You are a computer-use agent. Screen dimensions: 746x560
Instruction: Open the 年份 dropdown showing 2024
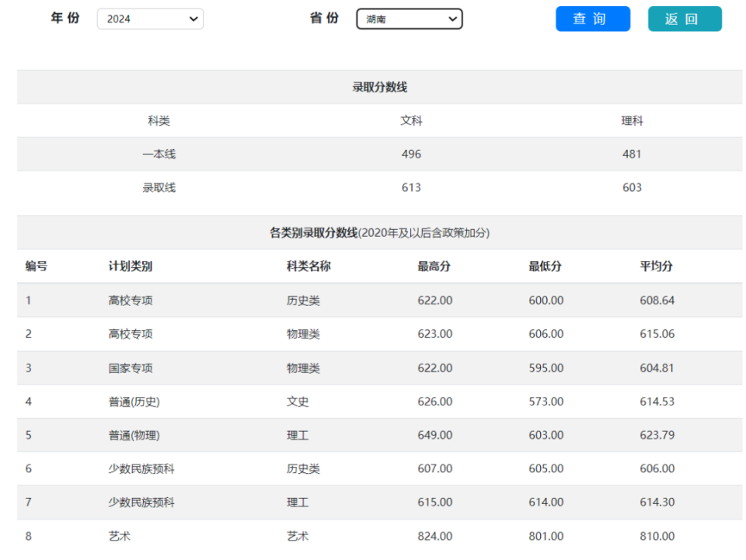click(150, 19)
